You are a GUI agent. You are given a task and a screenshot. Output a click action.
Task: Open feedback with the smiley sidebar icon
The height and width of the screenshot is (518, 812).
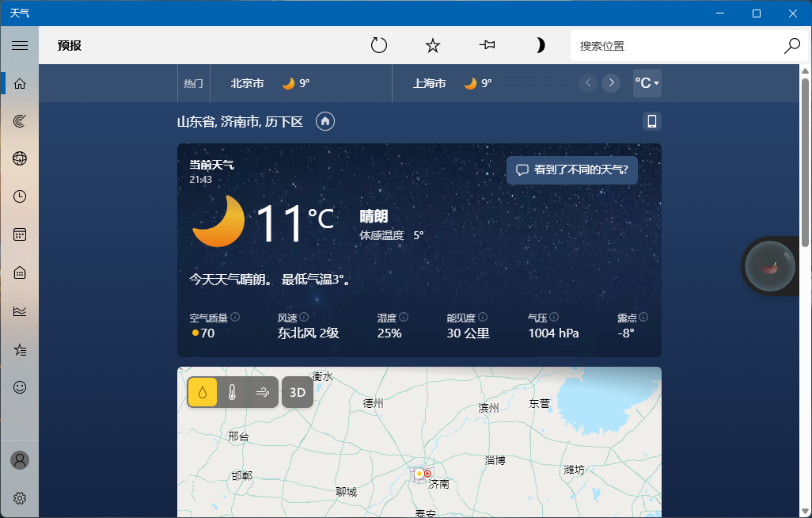pyautogui.click(x=20, y=387)
